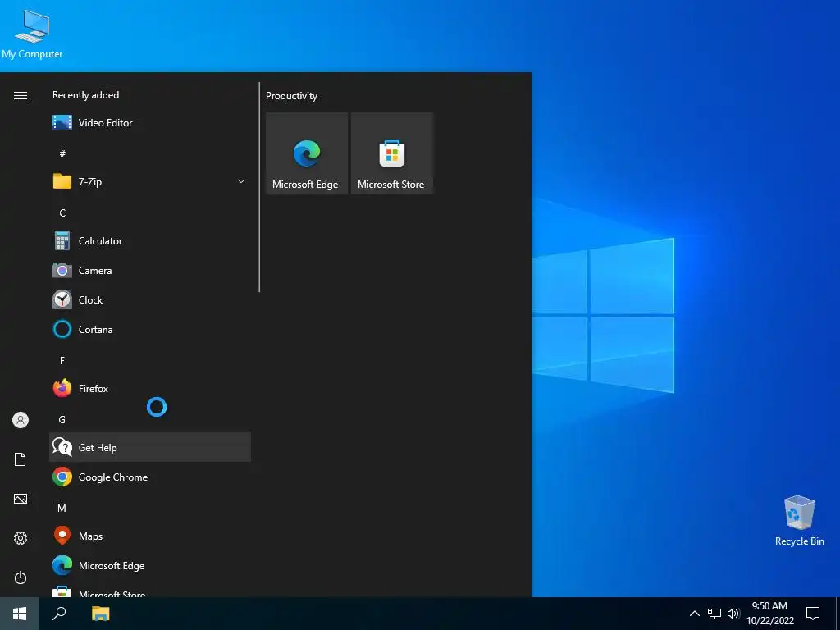Launch Google Chrome from the app list
This screenshot has height=630, width=840.
tap(150, 477)
